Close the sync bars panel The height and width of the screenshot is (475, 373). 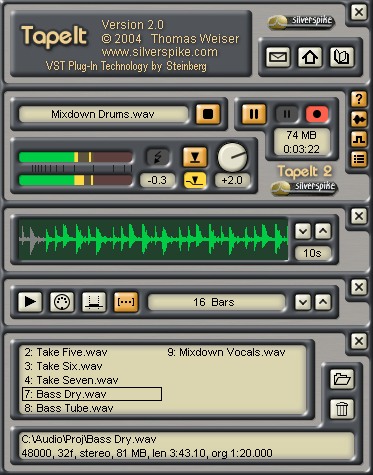(x=359, y=287)
